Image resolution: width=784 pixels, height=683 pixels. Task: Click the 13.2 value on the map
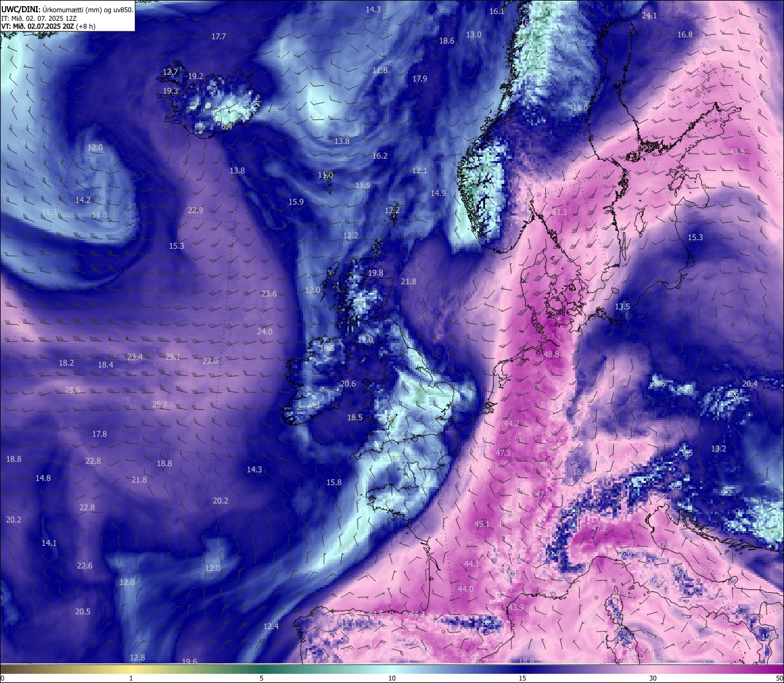pyautogui.click(x=718, y=449)
